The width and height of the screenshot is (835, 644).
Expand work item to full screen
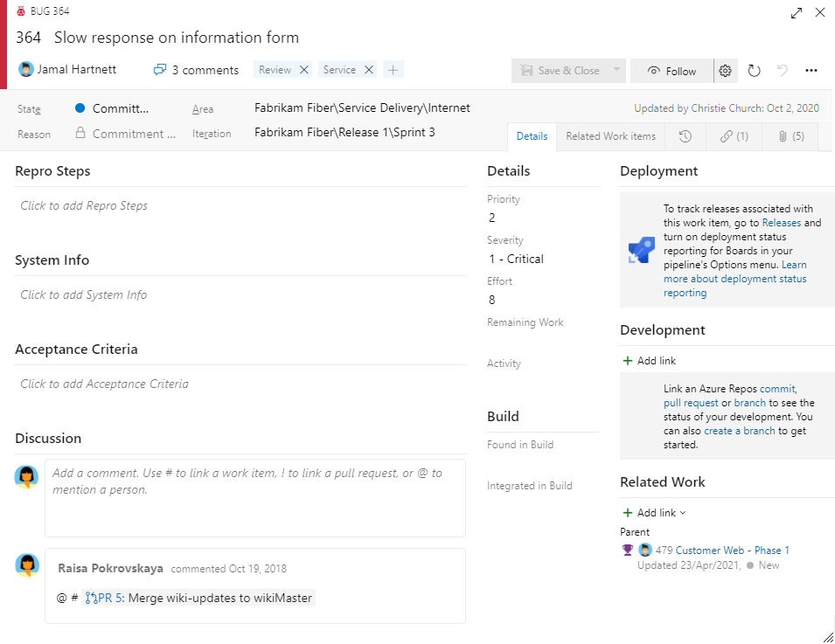pyautogui.click(x=796, y=13)
